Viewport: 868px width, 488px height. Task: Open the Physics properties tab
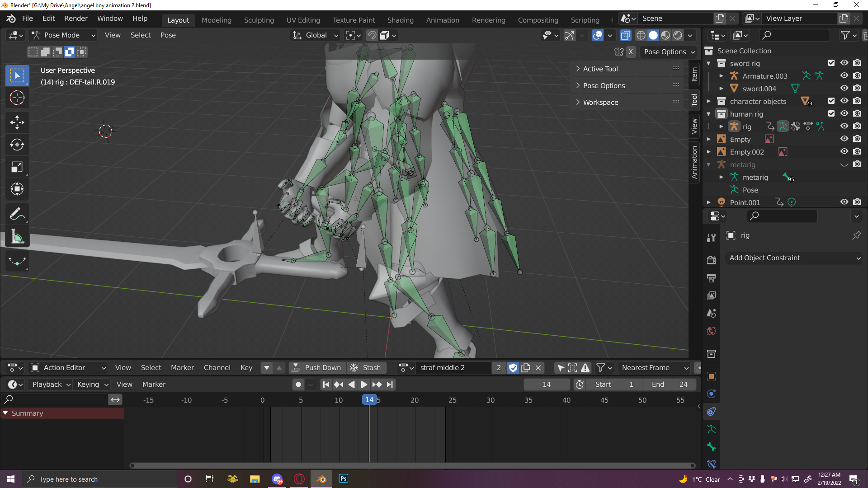coord(711,394)
